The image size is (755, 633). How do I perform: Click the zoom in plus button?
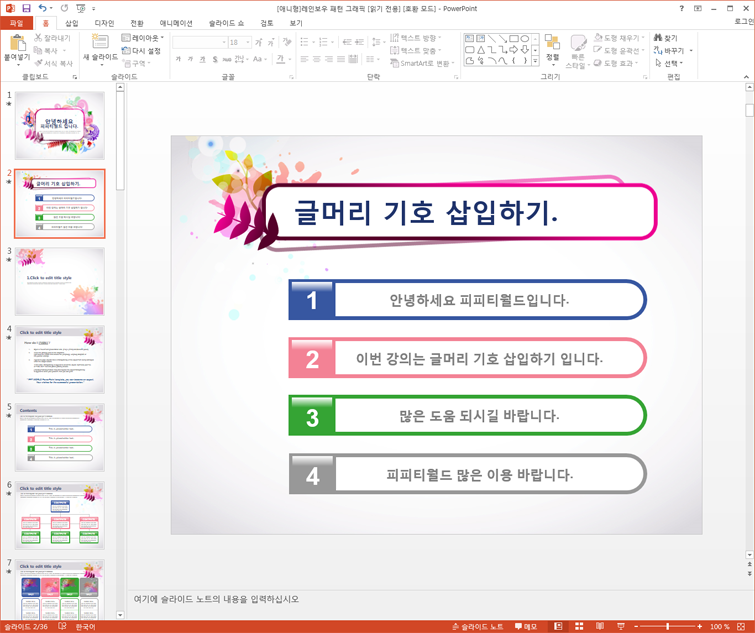point(700,626)
